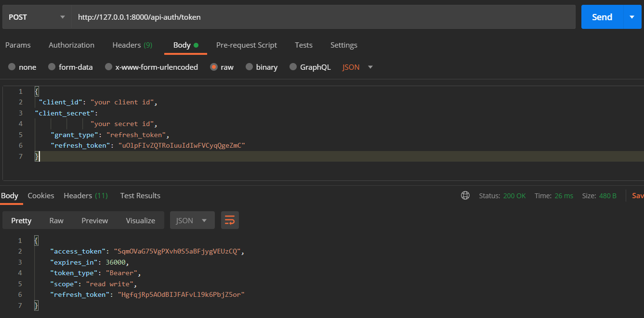Switch to response Cookies tab
Viewport: 644px width, 318px height.
pyautogui.click(x=41, y=195)
